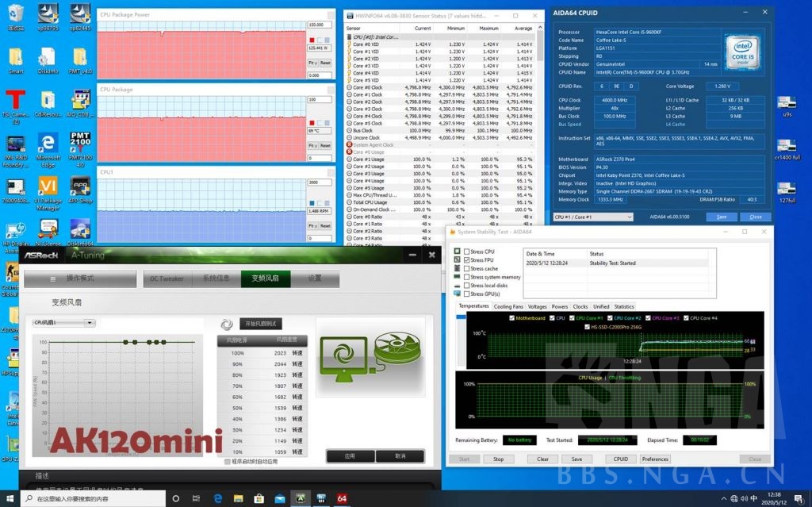The width and height of the screenshot is (812, 507).
Task: Open the NI License desktop icon
Action: [48, 232]
